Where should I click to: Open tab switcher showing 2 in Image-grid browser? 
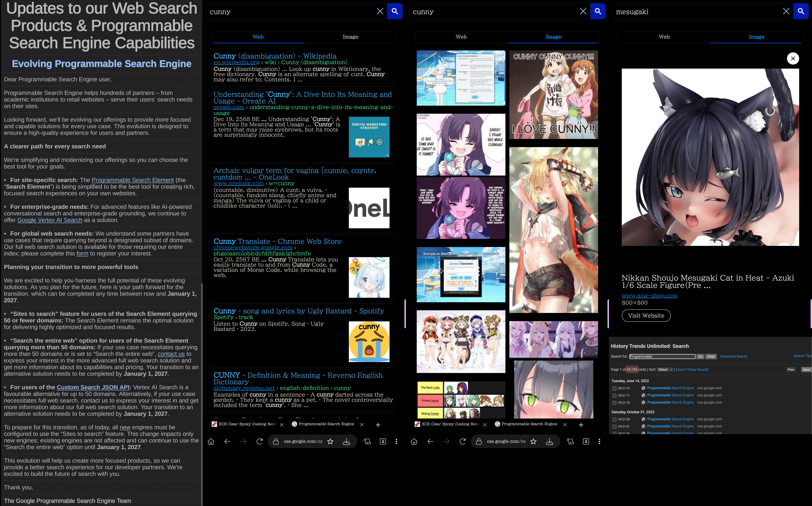click(586, 441)
